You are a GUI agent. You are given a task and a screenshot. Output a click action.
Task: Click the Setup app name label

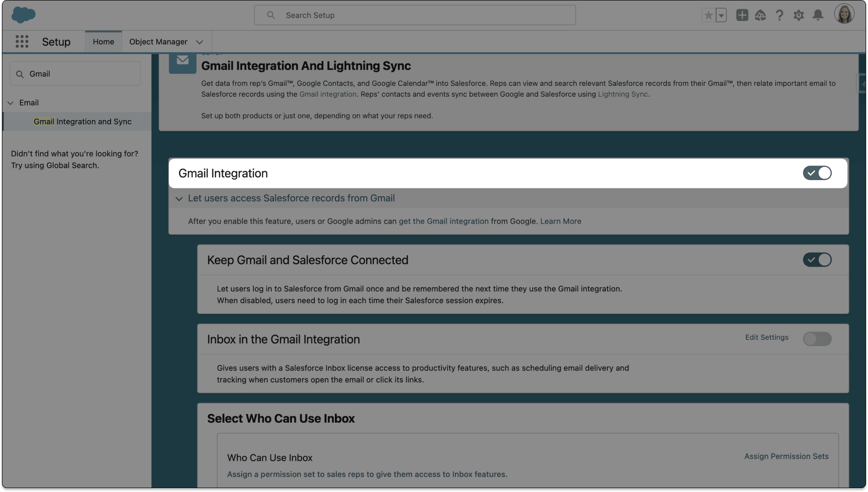(56, 42)
